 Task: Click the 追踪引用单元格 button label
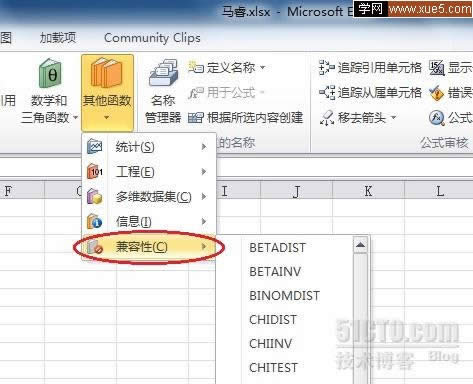tap(380, 67)
